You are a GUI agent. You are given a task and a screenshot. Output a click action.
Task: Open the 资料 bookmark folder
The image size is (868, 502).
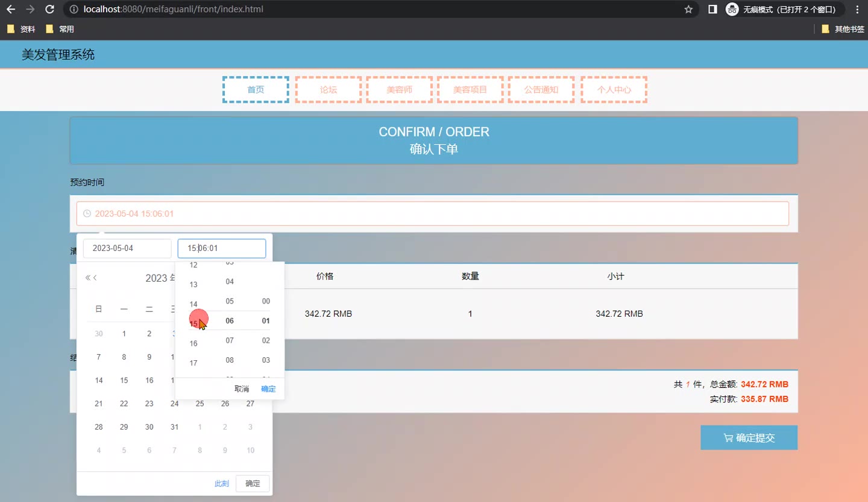tap(21, 29)
